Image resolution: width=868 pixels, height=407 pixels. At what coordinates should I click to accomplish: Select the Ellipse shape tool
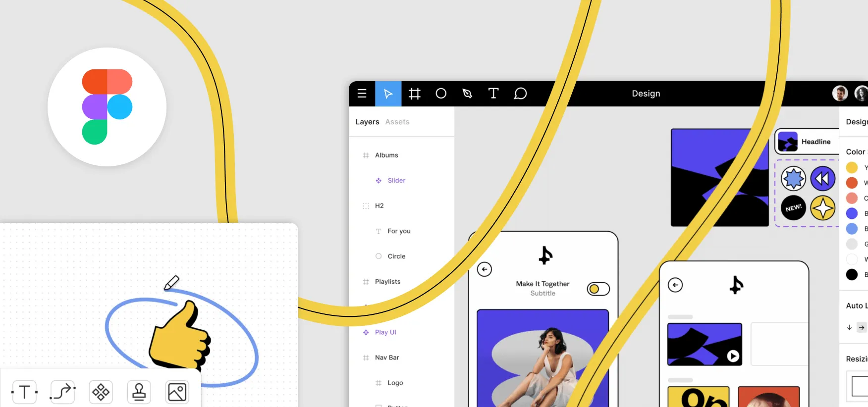(x=441, y=94)
